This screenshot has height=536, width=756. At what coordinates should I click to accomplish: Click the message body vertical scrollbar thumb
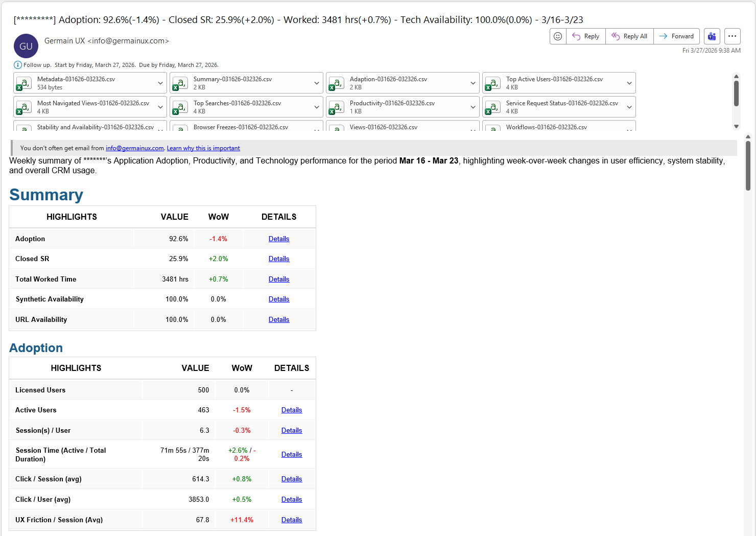pyautogui.click(x=748, y=165)
